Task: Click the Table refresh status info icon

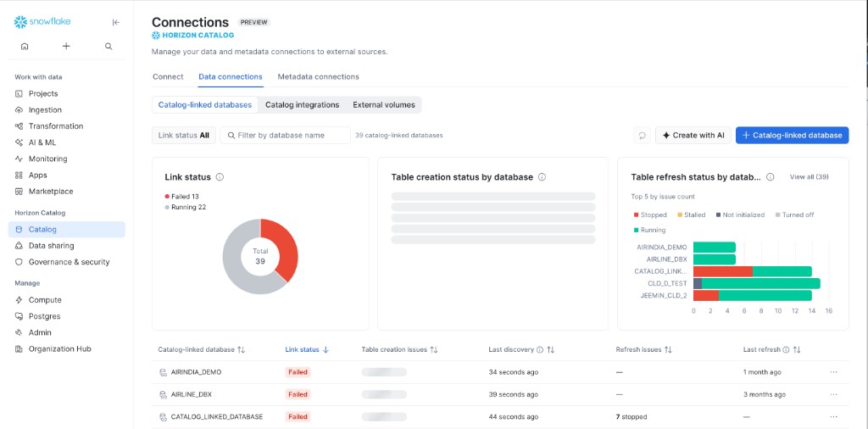Action: click(x=770, y=177)
